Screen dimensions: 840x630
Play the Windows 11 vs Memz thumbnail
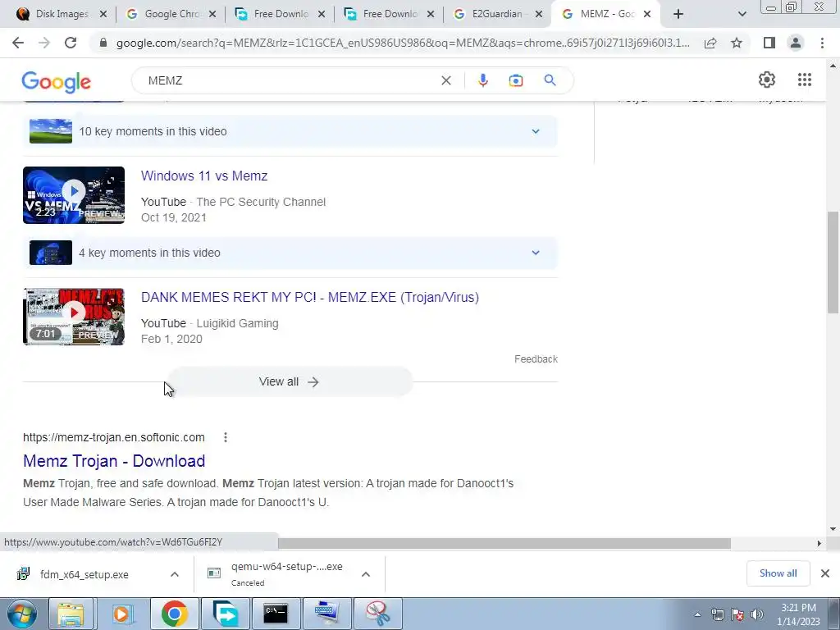[x=74, y=195]
